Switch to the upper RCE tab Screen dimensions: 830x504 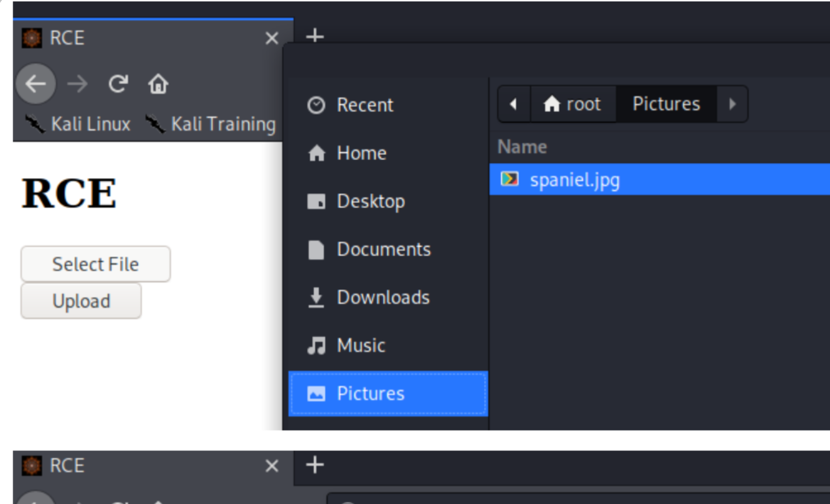[153, 38]
